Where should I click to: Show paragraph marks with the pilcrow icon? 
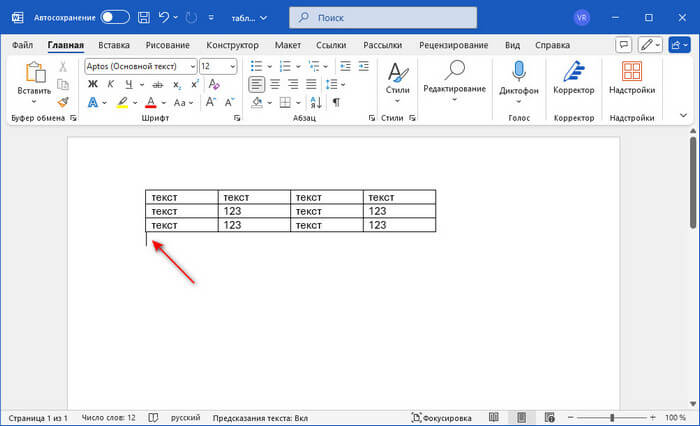click(x=336, y=102)
